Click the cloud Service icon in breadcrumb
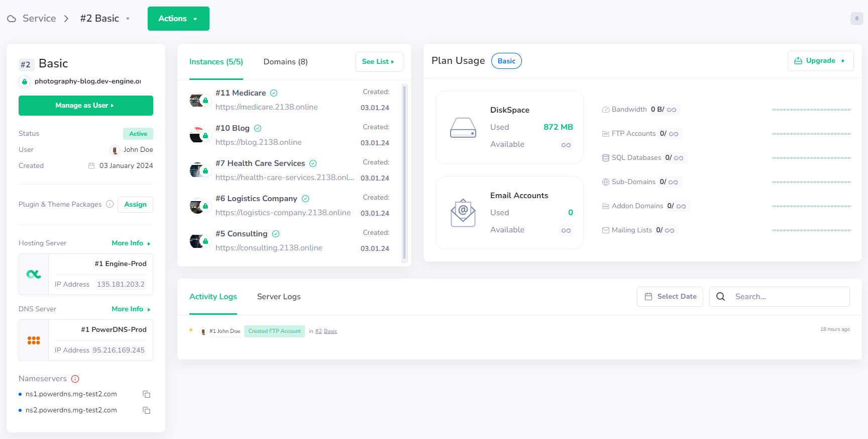Viewport: 868px width, 439px height. click(12, 19)
